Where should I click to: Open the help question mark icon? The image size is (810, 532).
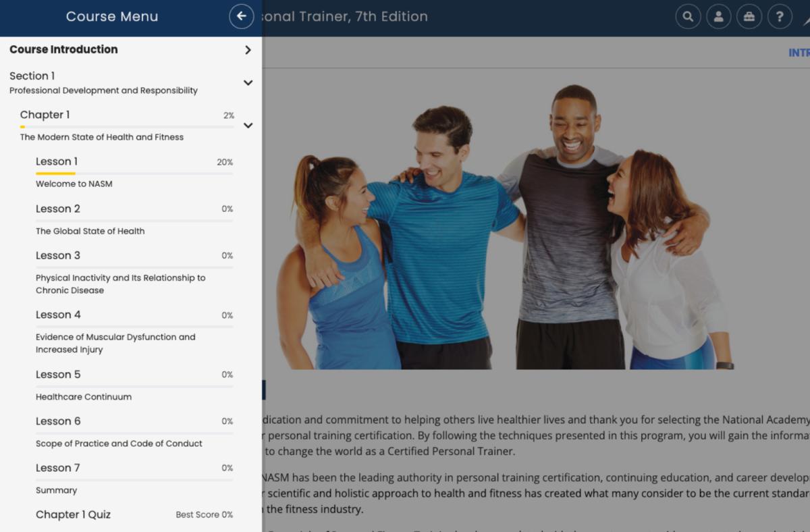coord(780,17)
